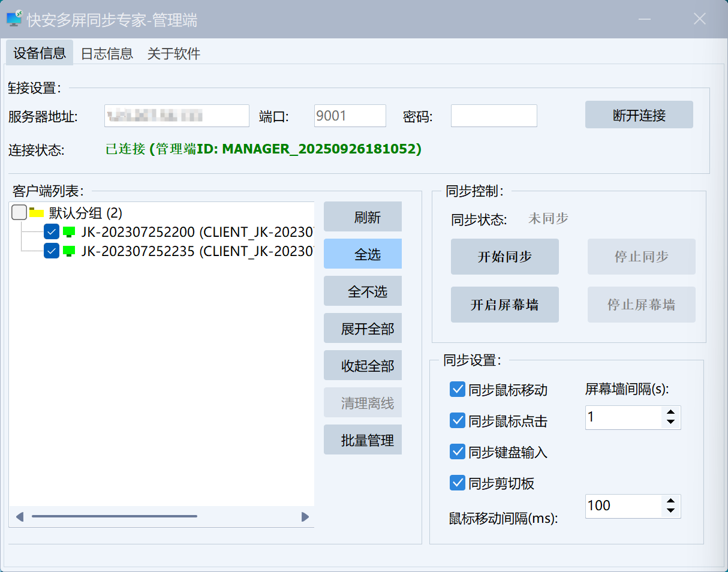Decrease 鼠标移动间隔 with down arrow
Viewport: 728px width, 572px height.
(x=670, y=511)
